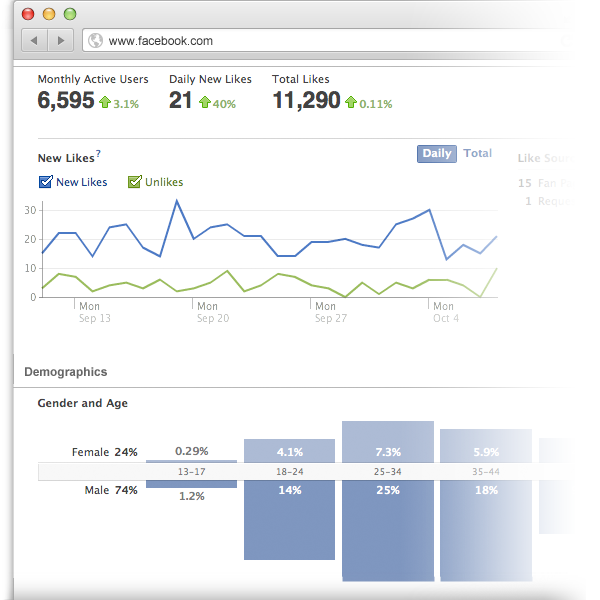
Task: Focus the www.facebook.com address field
Action: click(x=325, y=40)
